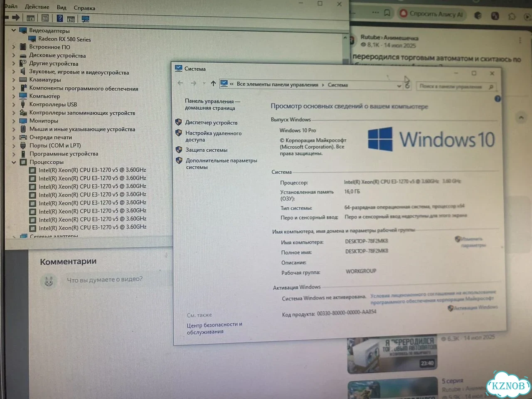
Task: Expand the Контроллеры USB node
Action: point(14,104)
